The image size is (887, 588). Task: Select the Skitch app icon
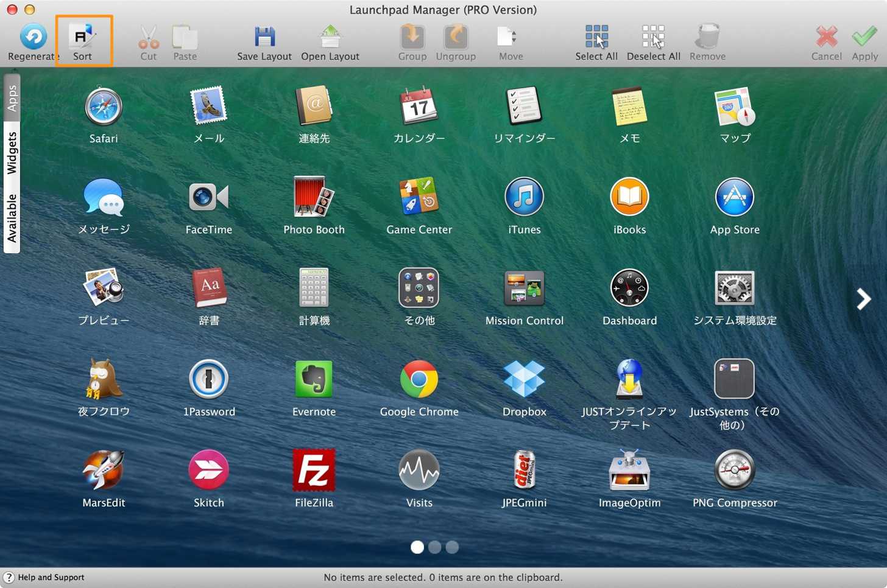209,470
